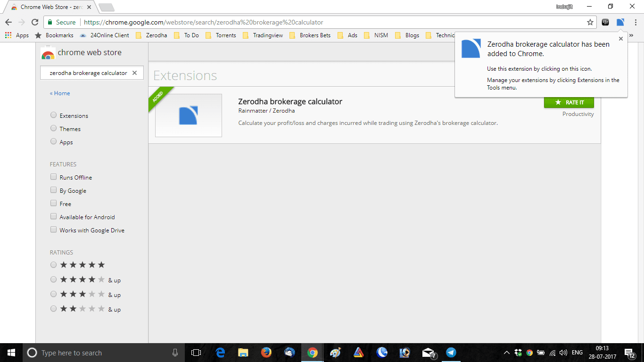Select the Extensions radio button

tap(53, 115)
